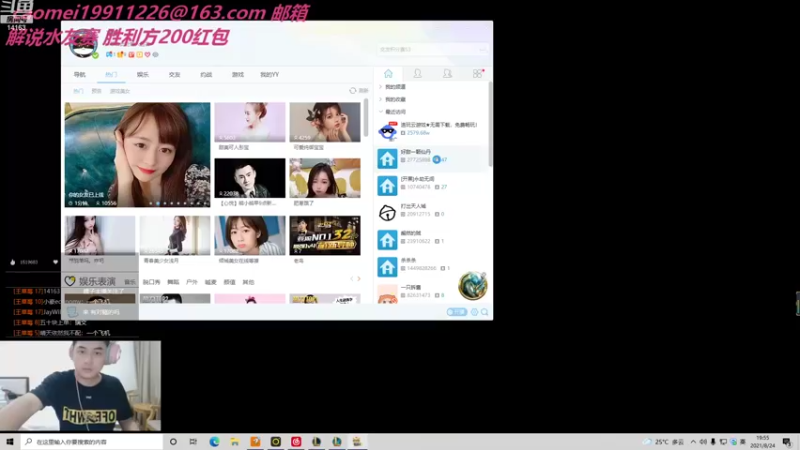Open the notification center icon
Viewport: 800px width, 450px height.
pos(787,442)
